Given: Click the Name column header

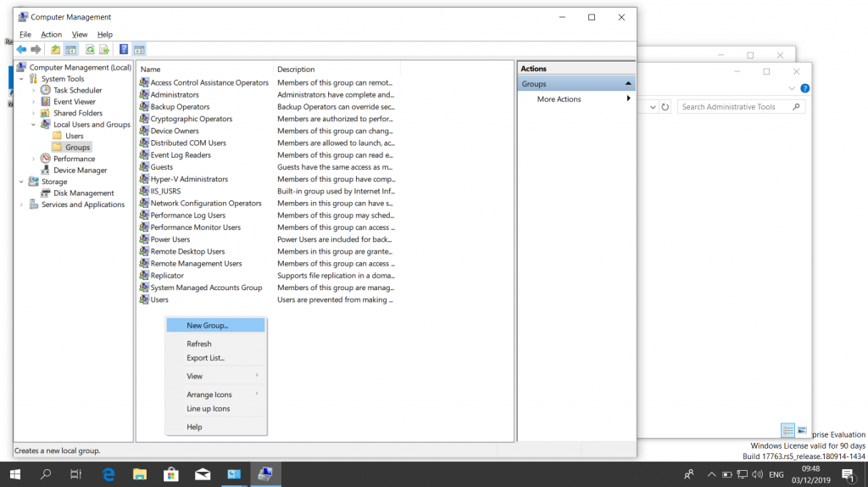Looking at the screenshot, I should click(204, 70).
